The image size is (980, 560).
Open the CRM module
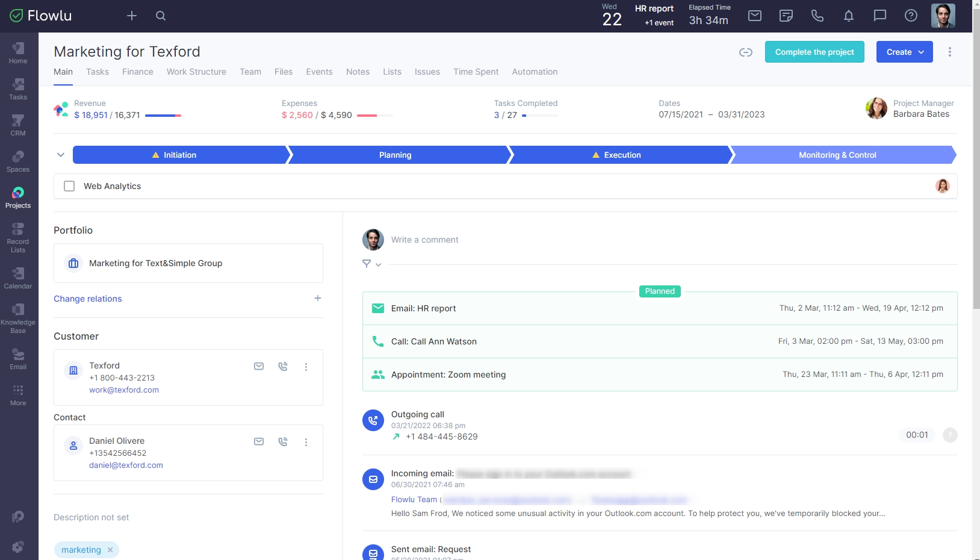click(18, 125)
